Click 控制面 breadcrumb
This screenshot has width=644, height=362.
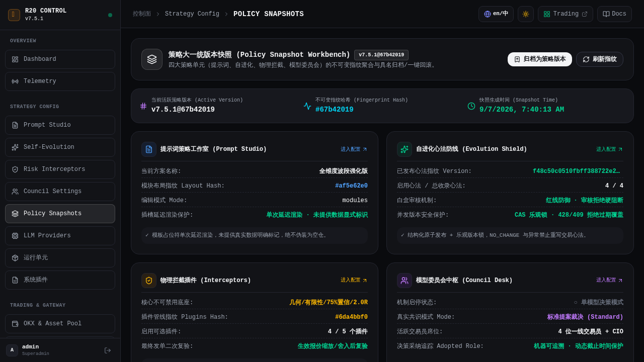(142, 14)
